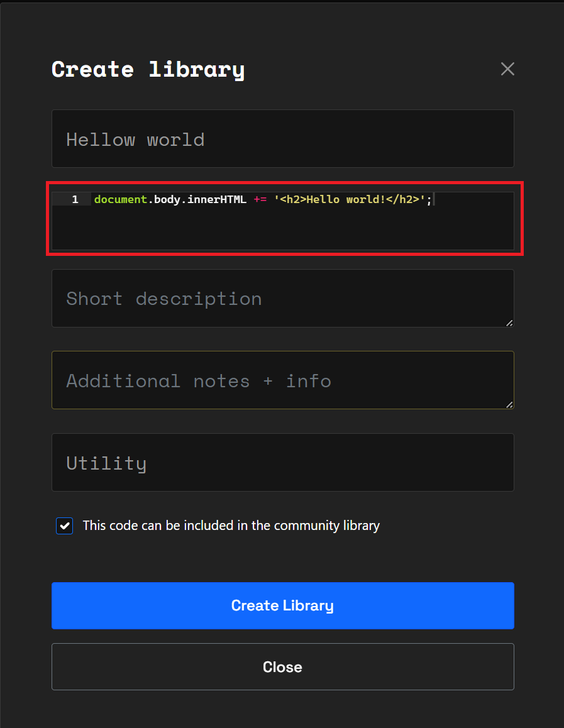Click the '+=' operator in the code
This screenshot has width=564, height=728.
262,199
